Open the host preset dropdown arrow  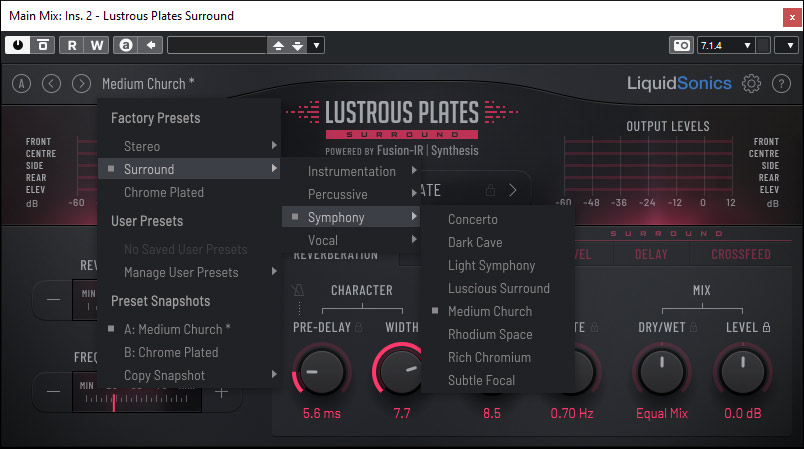point(316,46)
